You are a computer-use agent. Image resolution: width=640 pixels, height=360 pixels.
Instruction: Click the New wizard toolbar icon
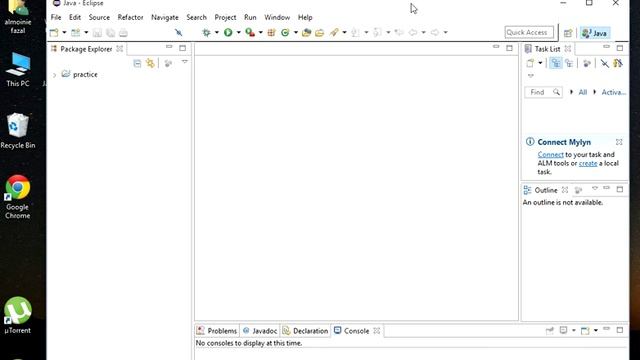[54, 33]
